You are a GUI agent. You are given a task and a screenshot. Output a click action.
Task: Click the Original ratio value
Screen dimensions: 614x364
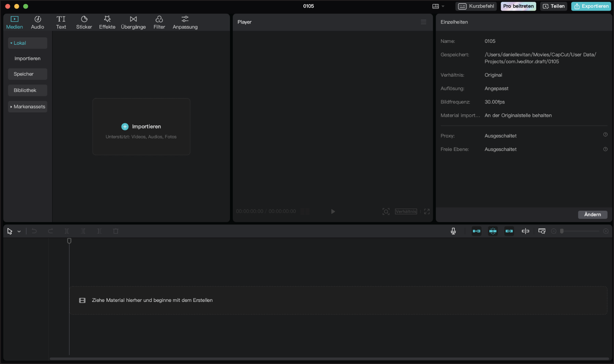pyautogui.click(x=493, y=75)
